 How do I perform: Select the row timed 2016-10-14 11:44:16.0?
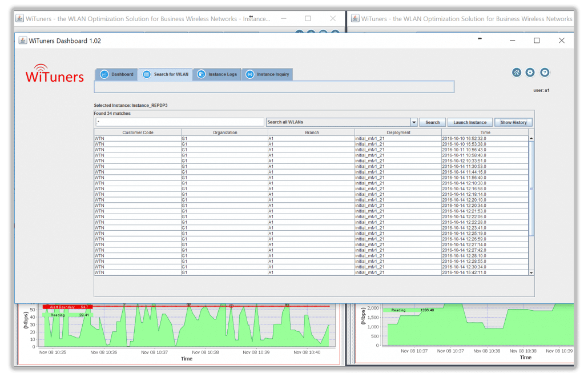click(311, 172)
